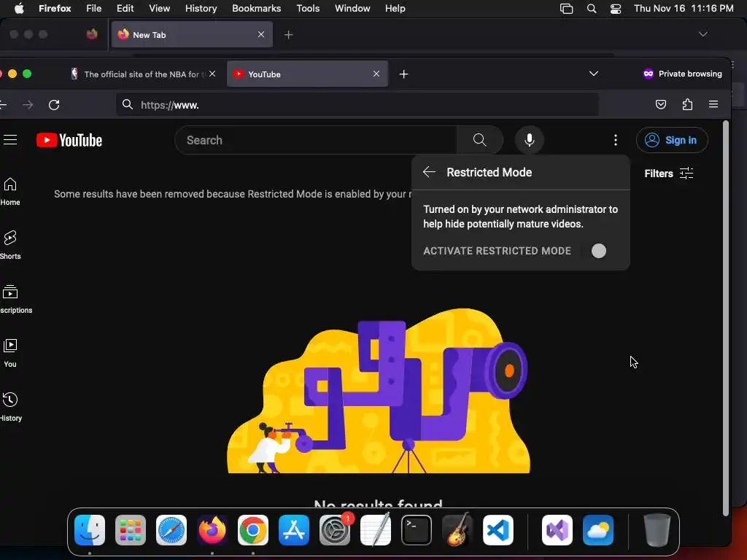Launch Terminal from the Dock
This screenshot has width=747, height=560.
[417, 530]
